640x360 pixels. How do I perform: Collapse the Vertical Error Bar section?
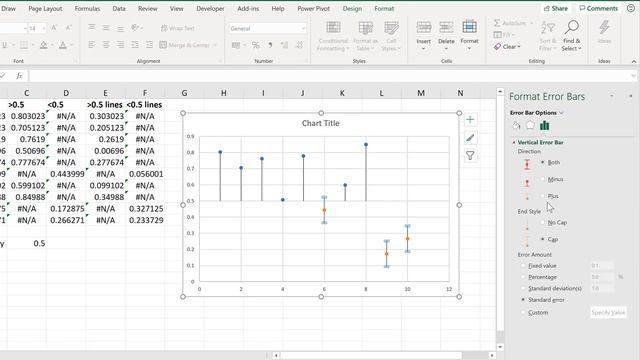(x=514, y=142)
